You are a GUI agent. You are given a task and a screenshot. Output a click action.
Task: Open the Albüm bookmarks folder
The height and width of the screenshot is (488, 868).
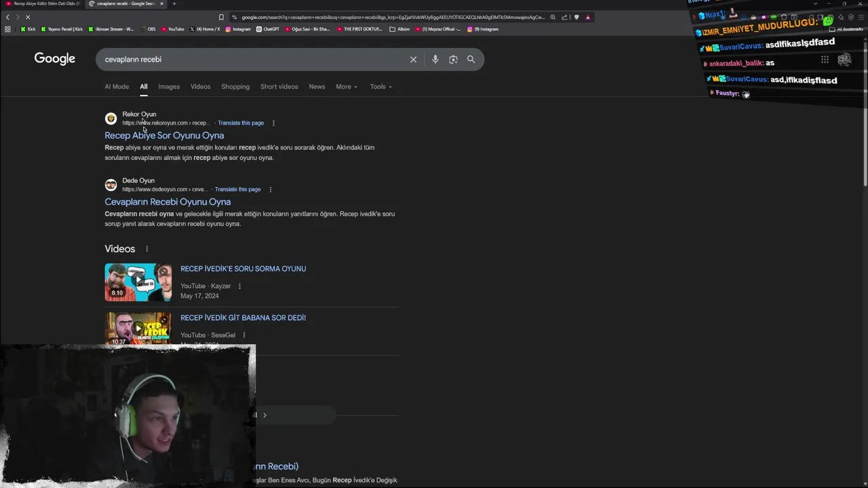[400, 29]
